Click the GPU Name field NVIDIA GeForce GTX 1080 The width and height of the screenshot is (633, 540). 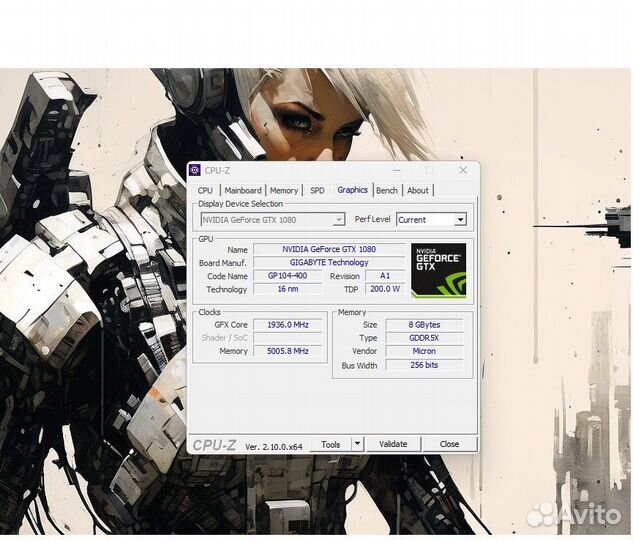329,249
